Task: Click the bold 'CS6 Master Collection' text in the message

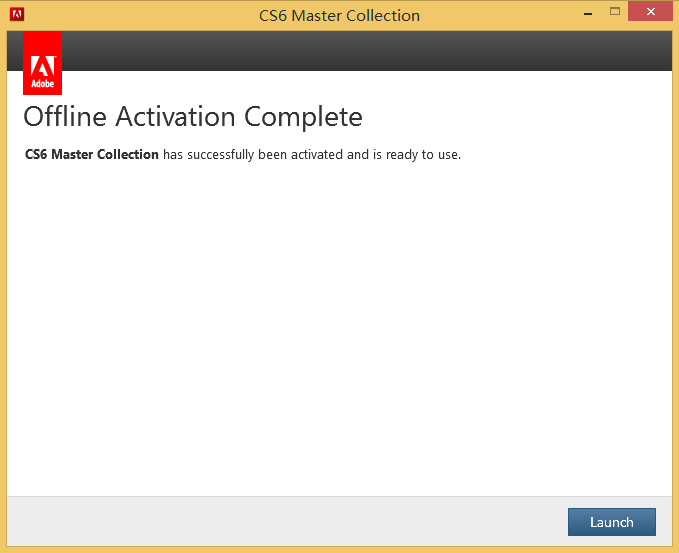Action: (92, 154)
